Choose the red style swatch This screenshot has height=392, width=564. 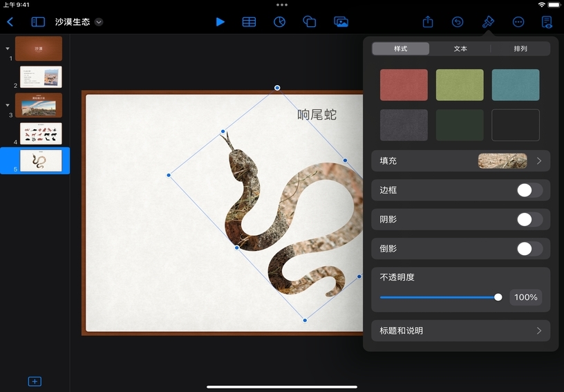404,85
